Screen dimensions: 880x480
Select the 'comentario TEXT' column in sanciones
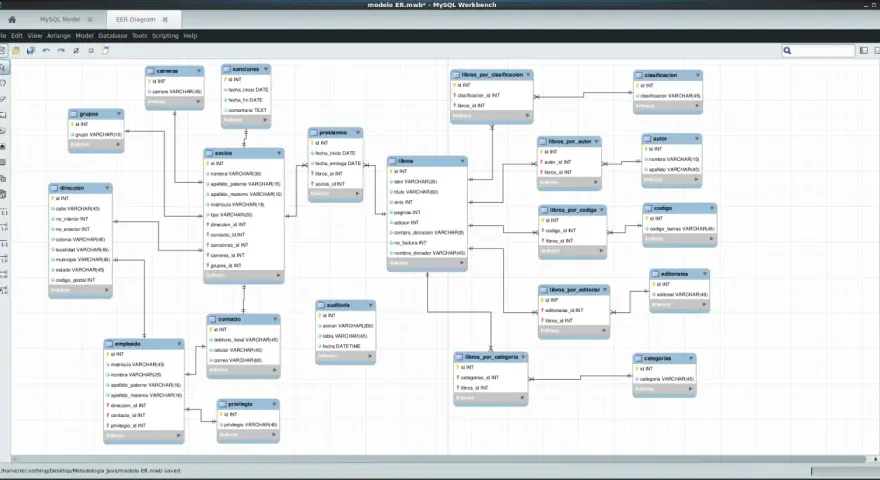[x=246, y=110]
